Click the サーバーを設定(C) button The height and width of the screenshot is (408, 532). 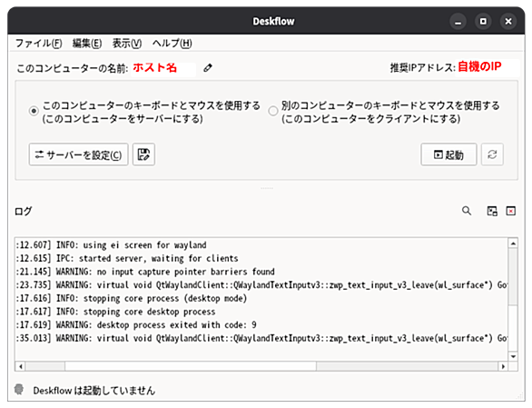pos(78,154)
